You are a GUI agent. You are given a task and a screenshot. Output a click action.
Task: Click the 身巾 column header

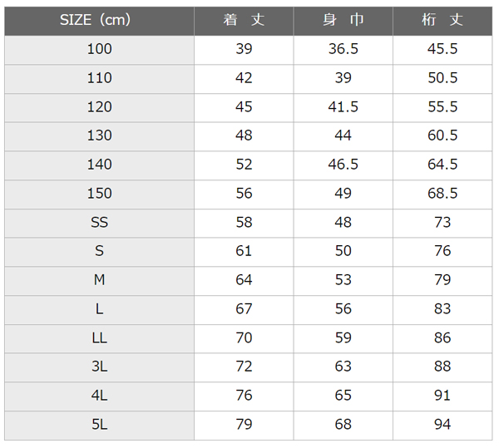343,21
